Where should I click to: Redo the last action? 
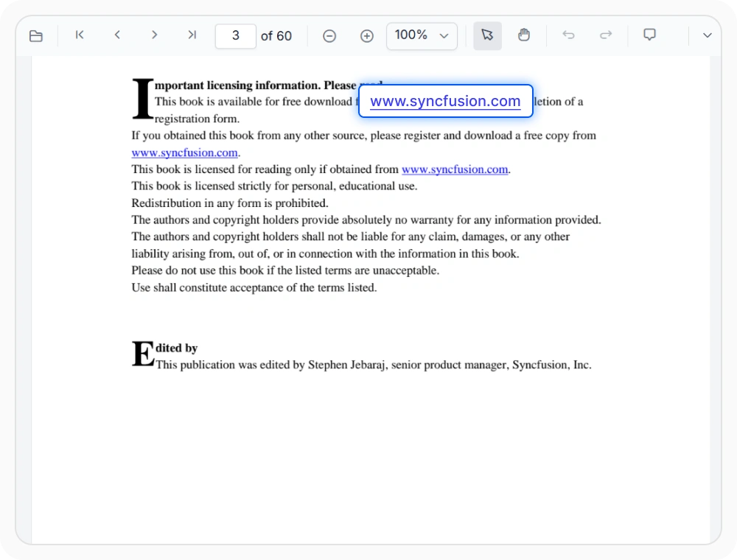[x=606, y=35]
